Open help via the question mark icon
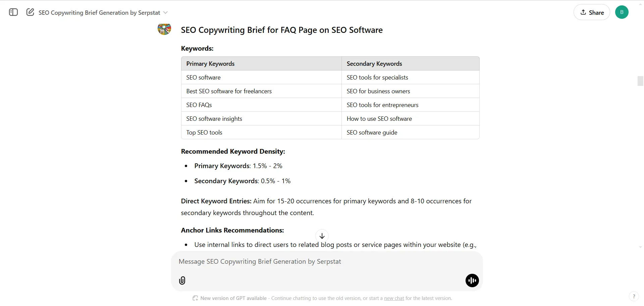644x306 pixels. [x=634, y=296]
